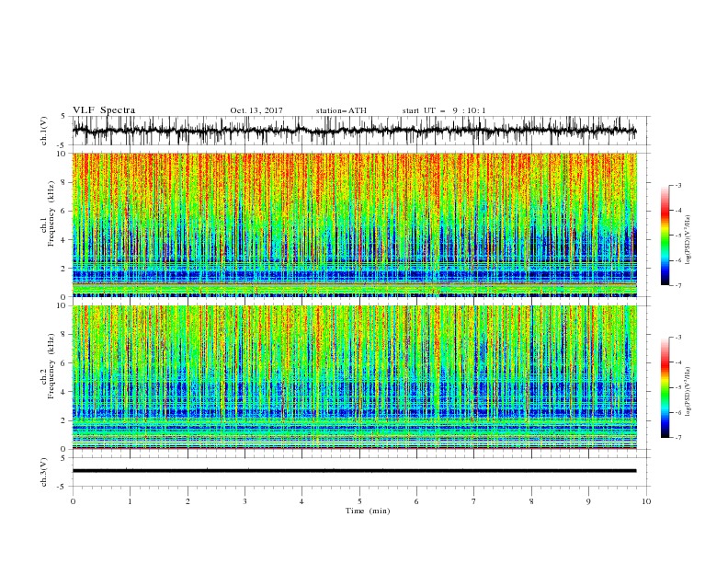
Task: Click inside the ch.2 spectrogram panel
Action: 354,377
